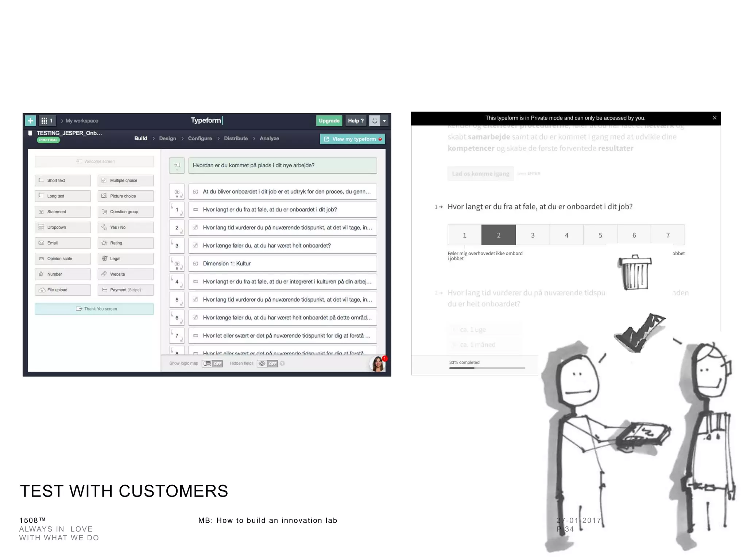This screenshot has height=560, width=747.
Task: Select rating 1 on the opinion scale
Action: 464,235
